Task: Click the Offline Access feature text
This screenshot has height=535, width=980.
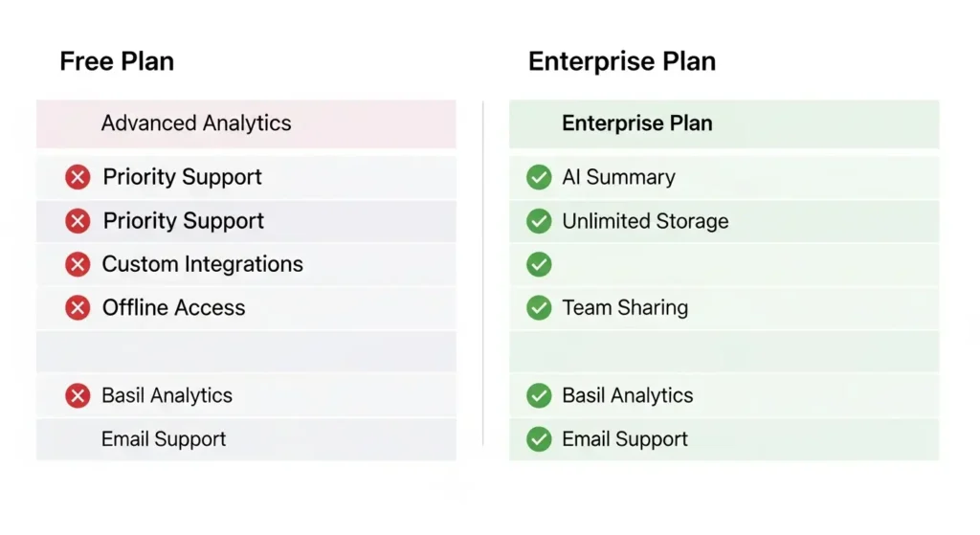Action: point(173,308)
